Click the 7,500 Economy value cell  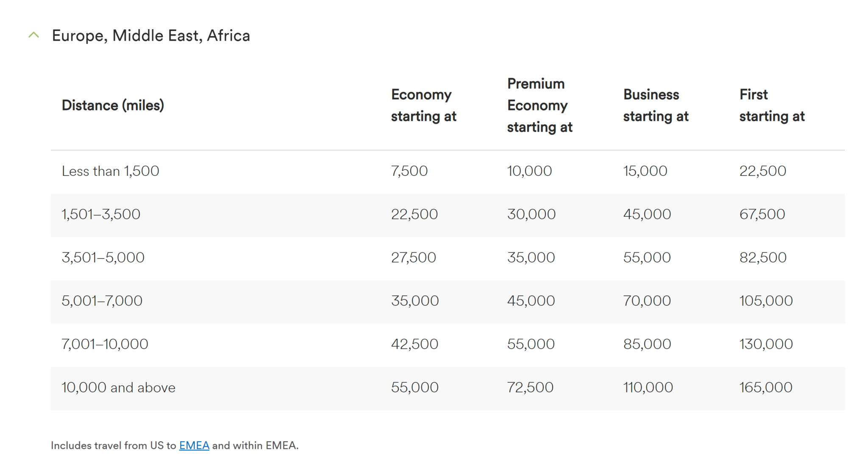(409, 171)
